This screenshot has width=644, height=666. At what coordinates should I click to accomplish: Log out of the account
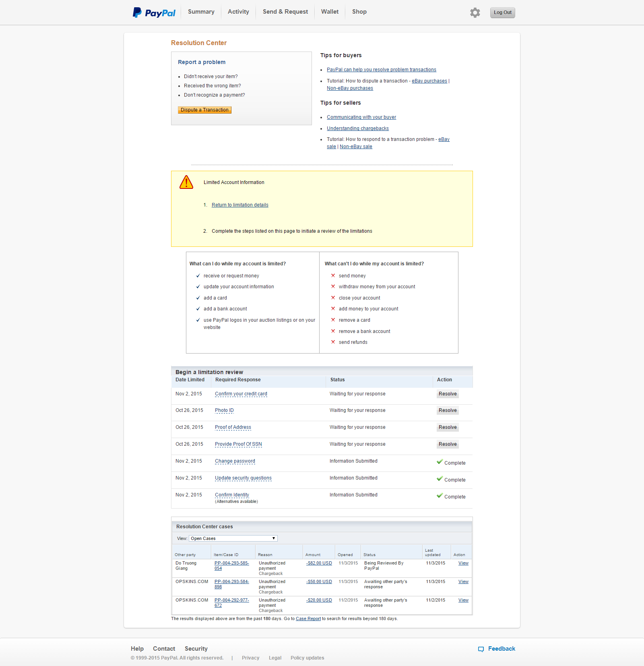point(502,12)
